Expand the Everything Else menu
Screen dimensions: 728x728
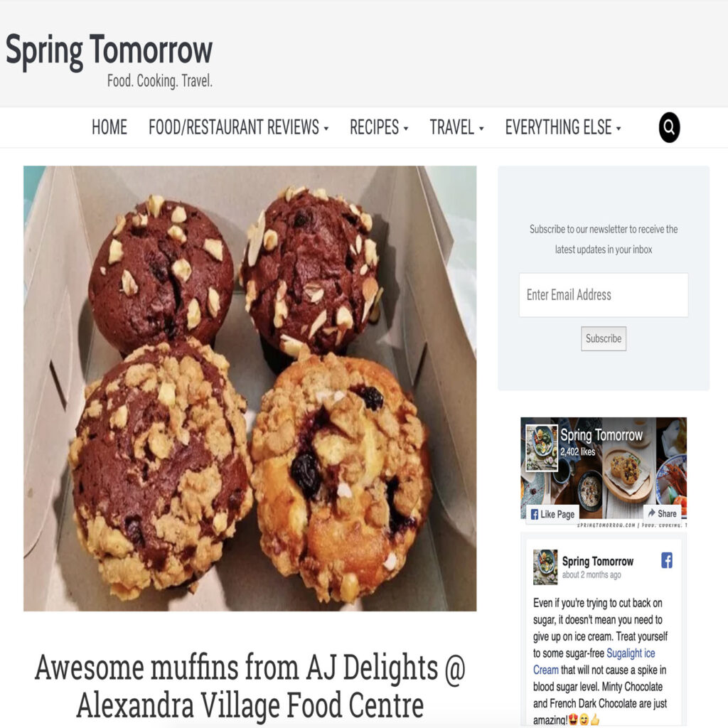tap(563, 127)
